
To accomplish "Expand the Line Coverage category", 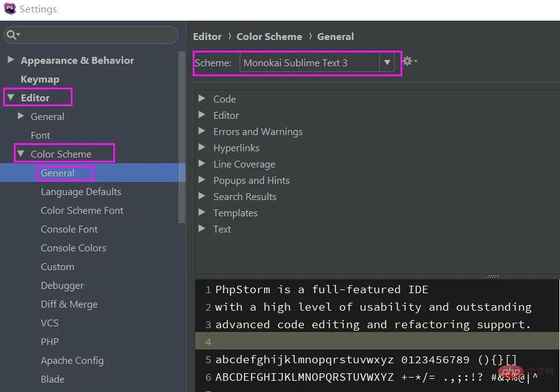I will click(201, 164).
